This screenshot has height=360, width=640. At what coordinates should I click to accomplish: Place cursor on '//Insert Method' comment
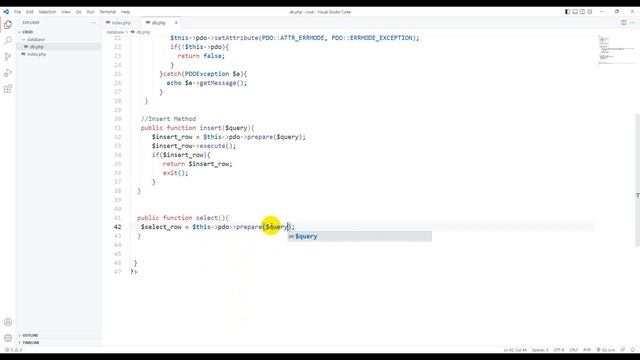(169, 119)
